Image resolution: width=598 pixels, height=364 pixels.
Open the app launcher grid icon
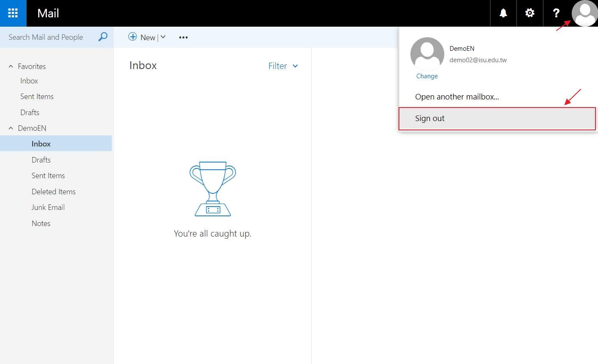point(13,13)
